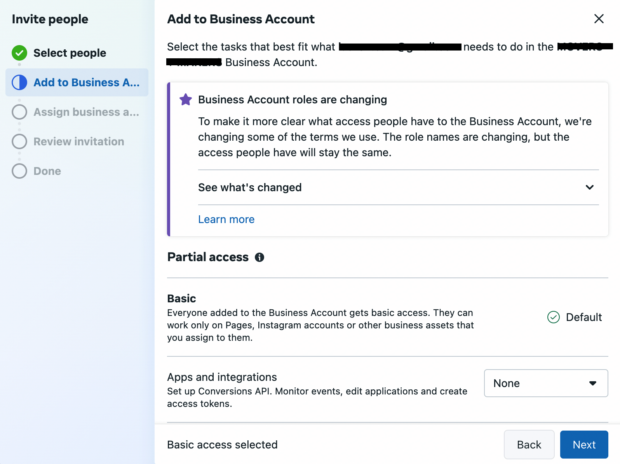620x464 pixels.
Task: Select the Select people step
Action: (69, 53)
